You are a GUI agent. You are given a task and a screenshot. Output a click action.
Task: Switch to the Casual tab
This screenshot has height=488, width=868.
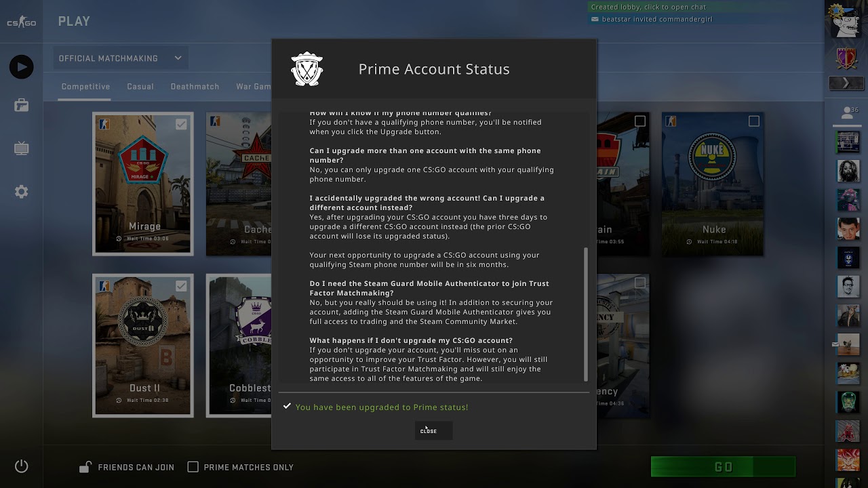[140, 87]
